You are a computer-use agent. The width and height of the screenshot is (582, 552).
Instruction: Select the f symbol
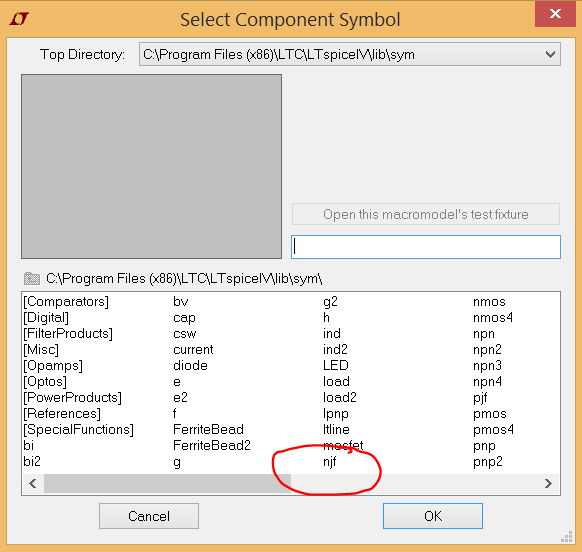tap(175, 413)
